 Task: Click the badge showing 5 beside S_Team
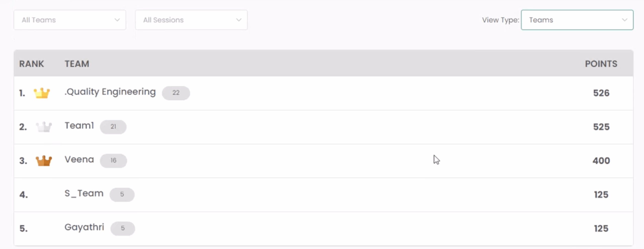pyautogui.click(x=122, y=194)
